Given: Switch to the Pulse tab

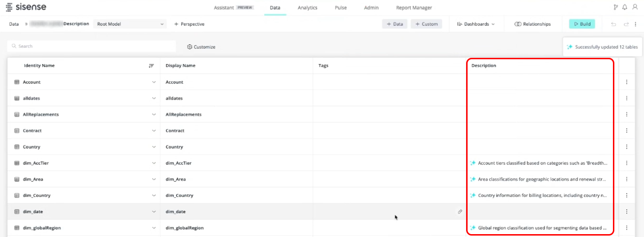Looking at the screenshot, I should pos(341,8).
